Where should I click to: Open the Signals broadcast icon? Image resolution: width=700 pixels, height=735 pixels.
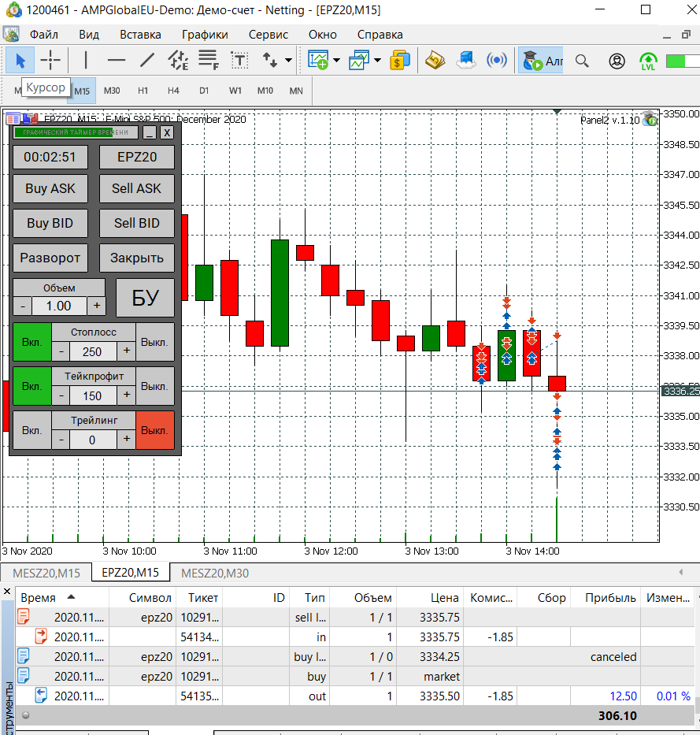(x=497, y=61)
